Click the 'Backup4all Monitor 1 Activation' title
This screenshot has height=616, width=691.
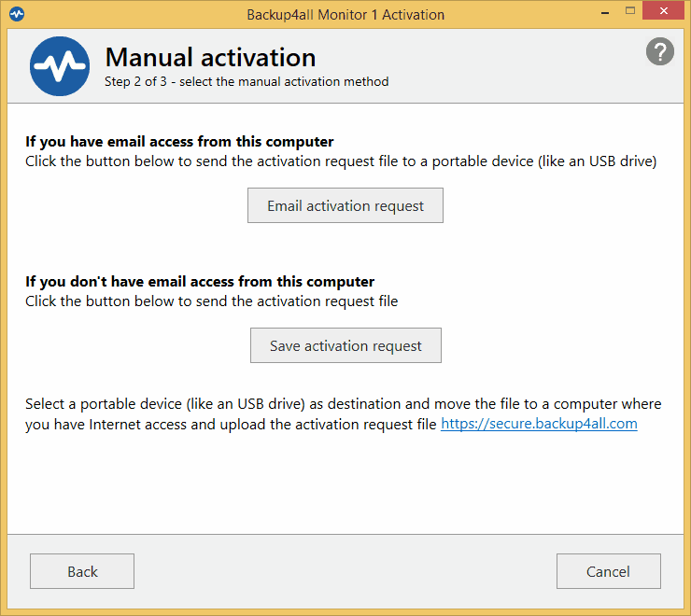345,15
